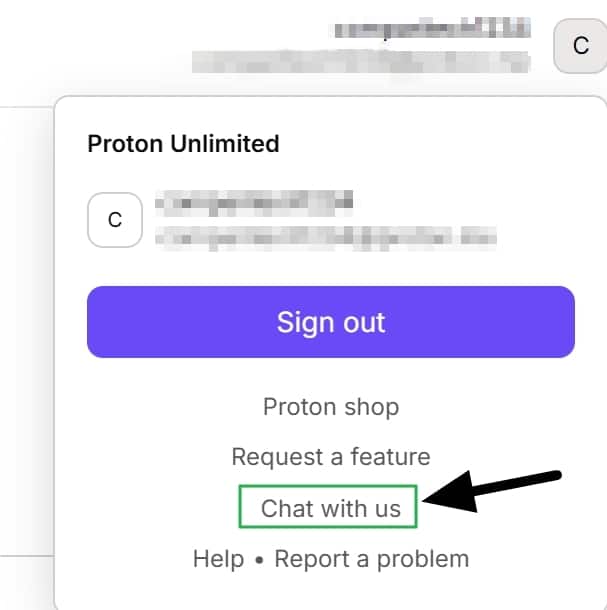Select the blurred account email in the panel
The image size is (607, 610).
[326, 238]
